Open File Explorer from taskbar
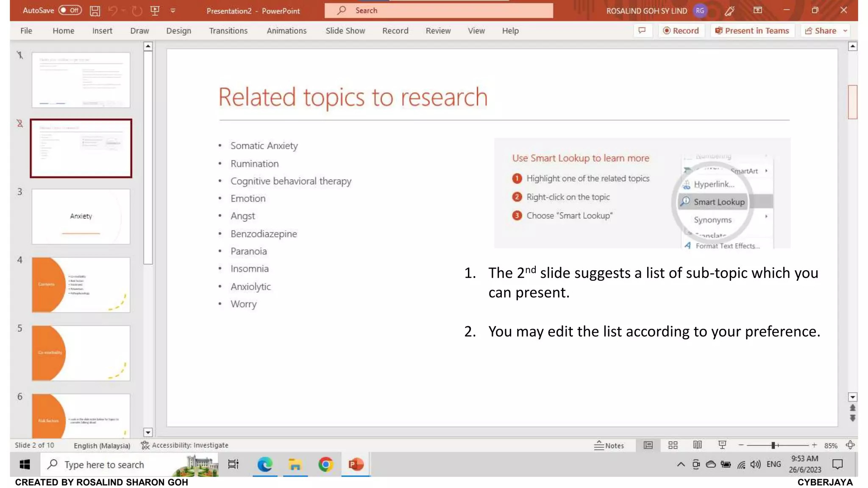 pyautogui.click(x=295, y=465)
